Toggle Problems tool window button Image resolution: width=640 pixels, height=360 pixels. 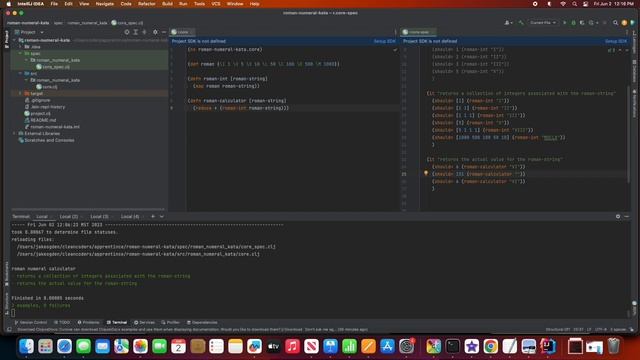click(89, 322)
